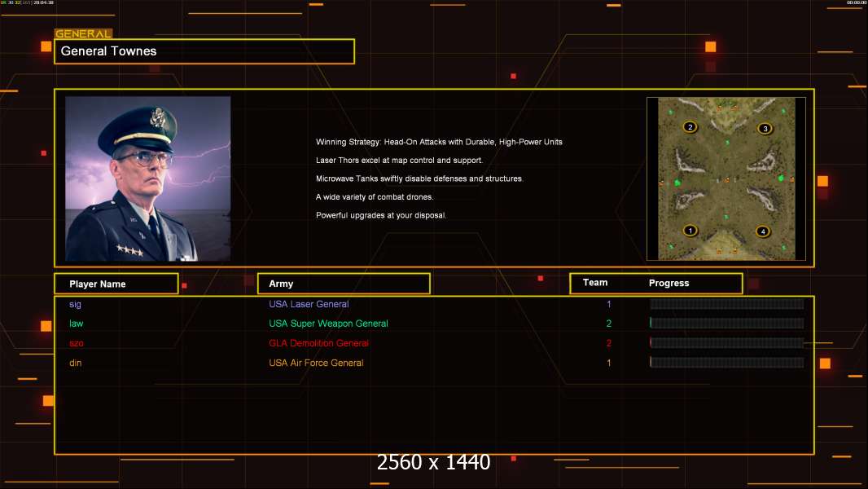
Task: Select player name 'sig'
Action: pos(75,304)
